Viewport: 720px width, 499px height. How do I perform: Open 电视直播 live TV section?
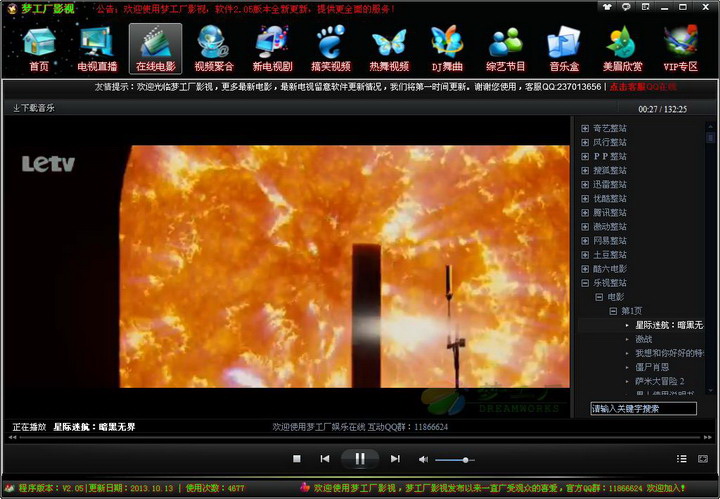pos(97,47)
